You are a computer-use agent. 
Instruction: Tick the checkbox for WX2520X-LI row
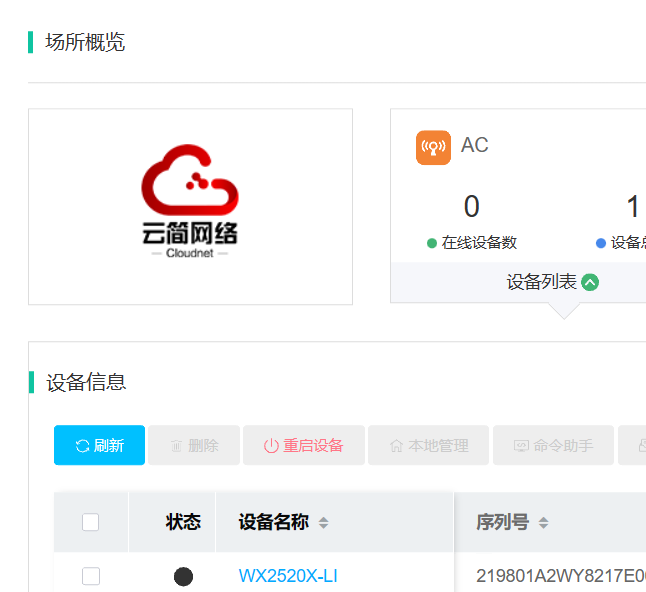point(91,576)
